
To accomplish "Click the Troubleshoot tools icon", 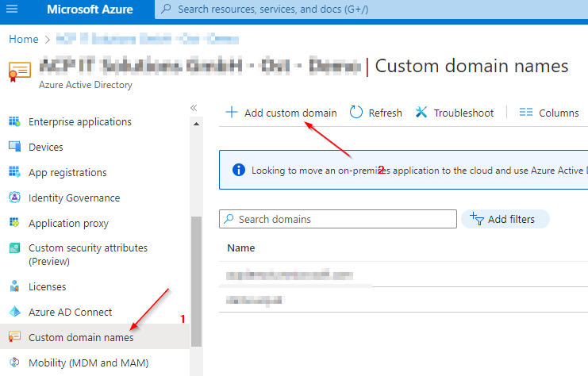I will pos(421,112).
